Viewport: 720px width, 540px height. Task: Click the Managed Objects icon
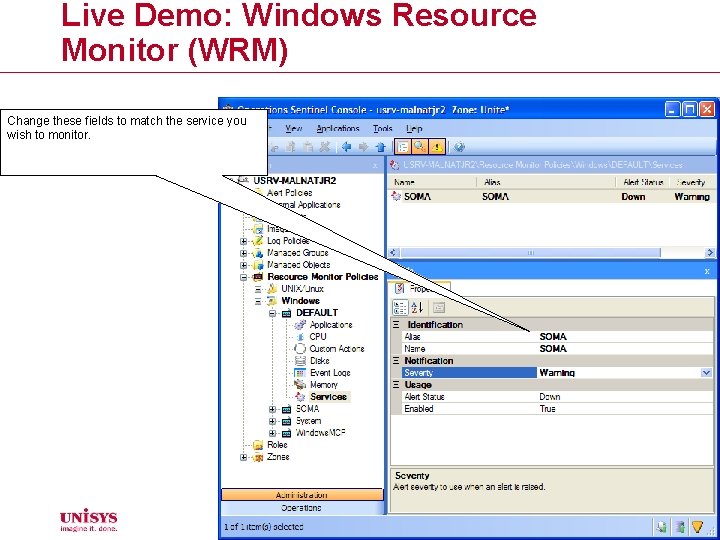[259, 265]
